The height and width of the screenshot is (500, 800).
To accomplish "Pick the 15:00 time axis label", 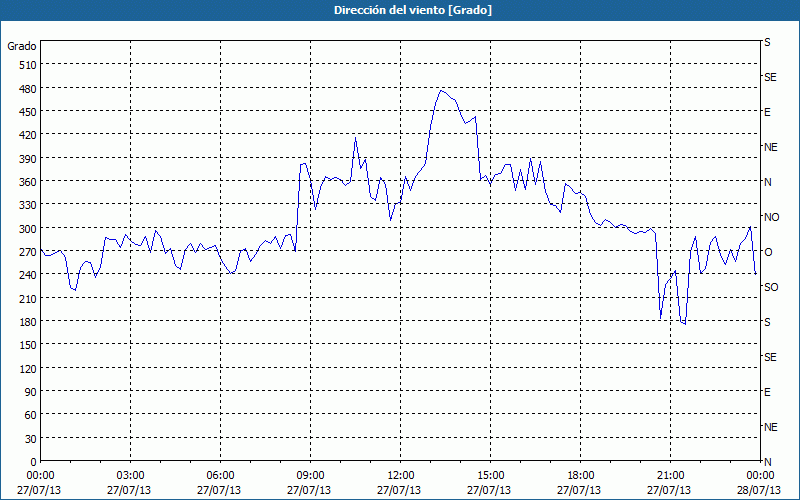I will pos(490,476).
